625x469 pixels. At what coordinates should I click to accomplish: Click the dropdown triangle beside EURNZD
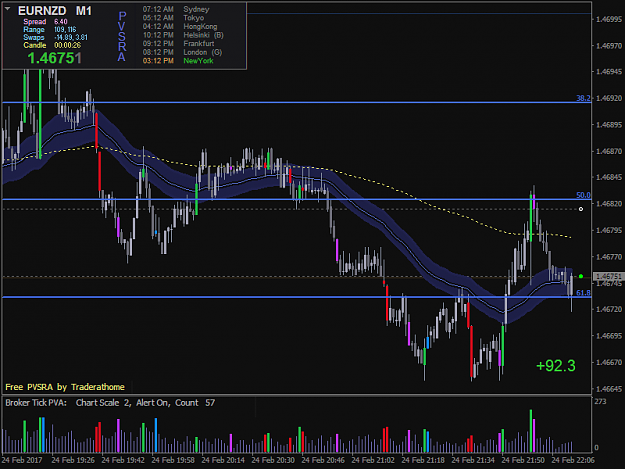tap(8, 8)
